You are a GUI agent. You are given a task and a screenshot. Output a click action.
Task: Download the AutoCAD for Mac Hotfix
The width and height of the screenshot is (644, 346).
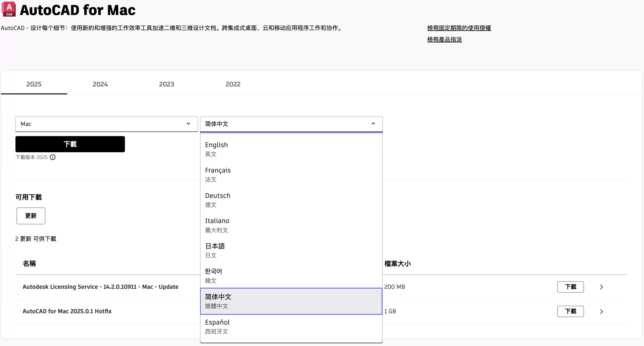(570, 311)
